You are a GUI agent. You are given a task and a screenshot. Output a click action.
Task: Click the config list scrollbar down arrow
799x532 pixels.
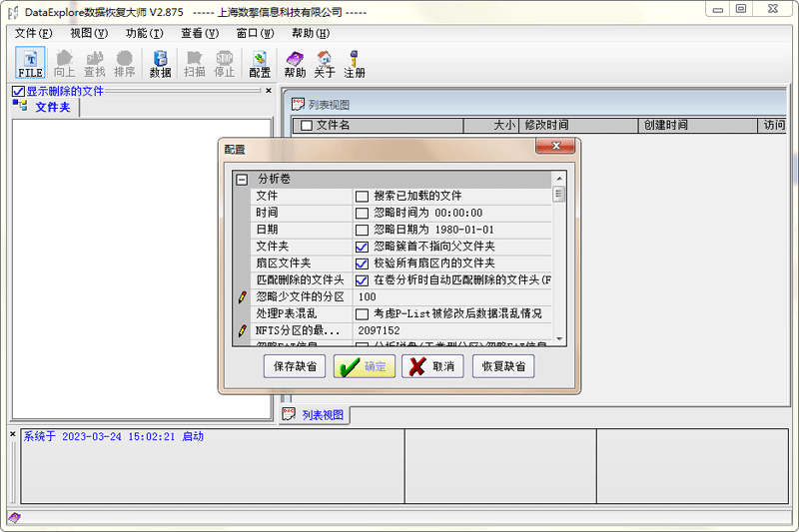click(x=559, y=339)
